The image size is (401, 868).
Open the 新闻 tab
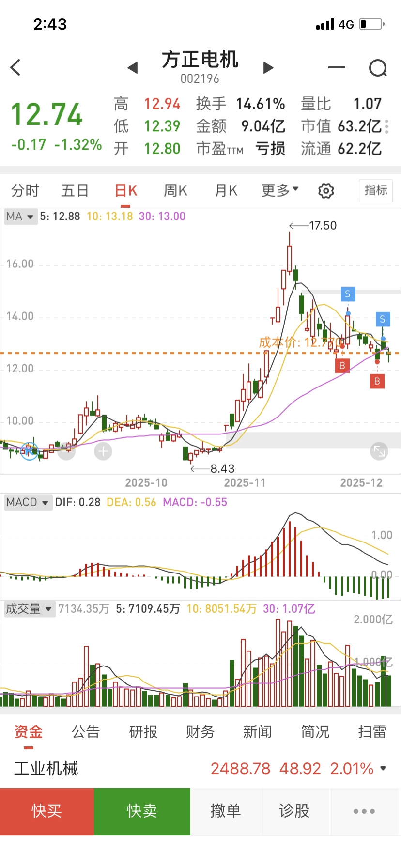258,731
